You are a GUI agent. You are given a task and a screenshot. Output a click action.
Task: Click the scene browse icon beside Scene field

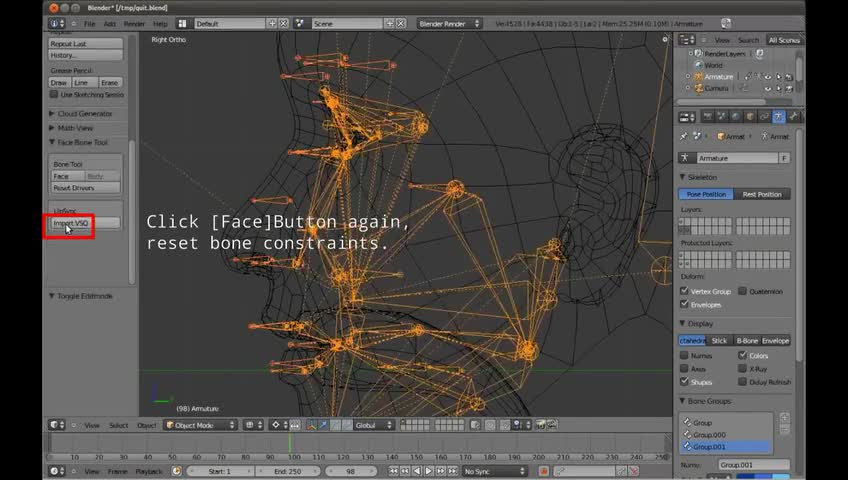click(300, 24)
